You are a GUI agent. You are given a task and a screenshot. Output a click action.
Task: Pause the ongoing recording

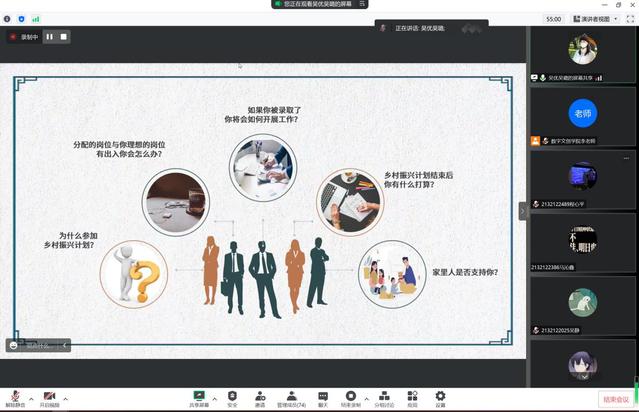coord(49,37)
